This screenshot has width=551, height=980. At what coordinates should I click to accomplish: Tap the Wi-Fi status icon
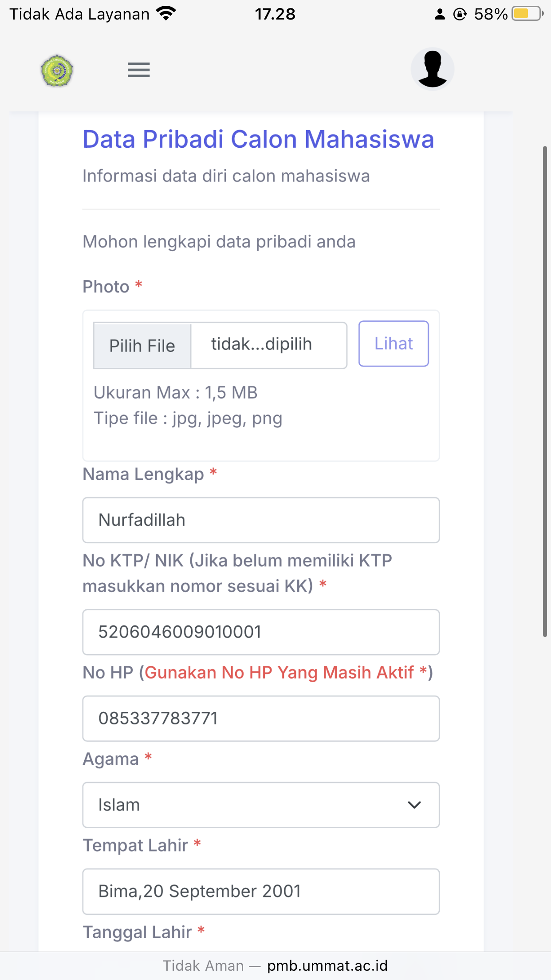pyautogui.click(x=166, y=14)
